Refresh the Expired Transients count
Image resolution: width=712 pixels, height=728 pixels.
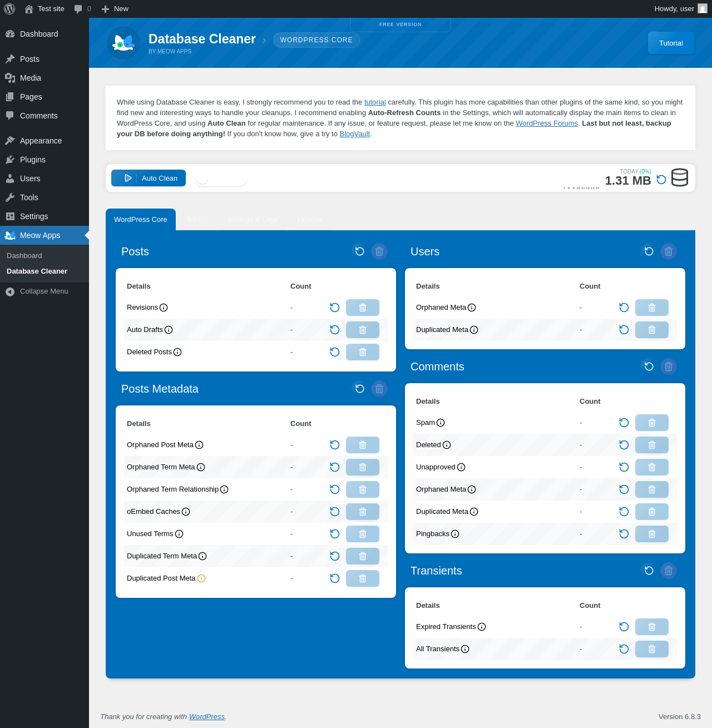pos(624,627)
